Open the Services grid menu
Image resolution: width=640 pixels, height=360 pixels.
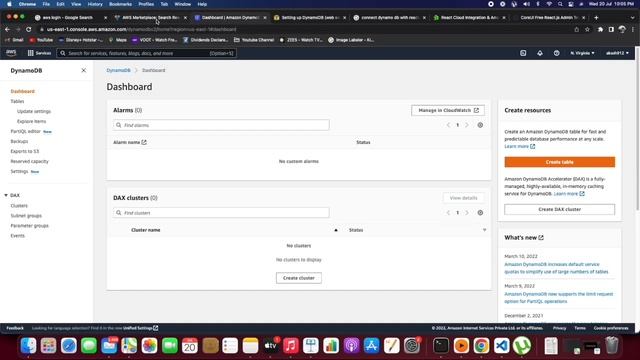pyautogui.click(x=39, y=53)
